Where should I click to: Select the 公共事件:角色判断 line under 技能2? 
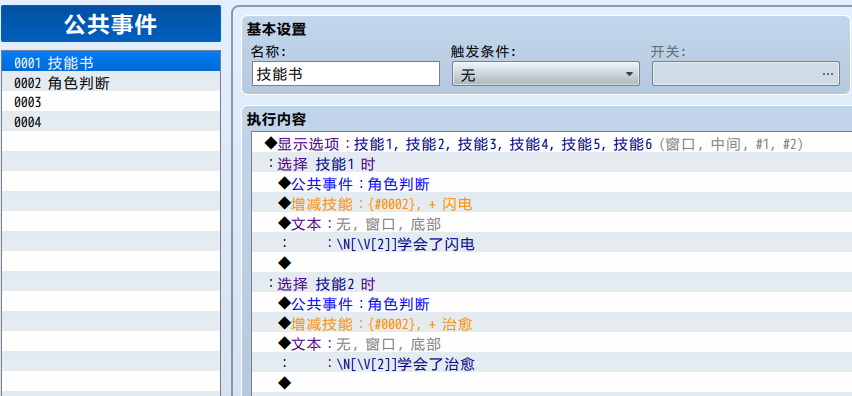coord(552,304)
